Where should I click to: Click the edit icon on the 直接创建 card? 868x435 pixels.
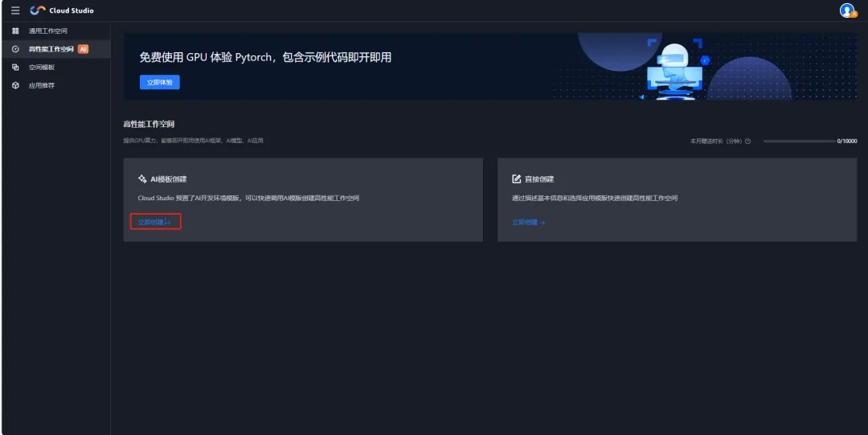(x=517, y=179)
